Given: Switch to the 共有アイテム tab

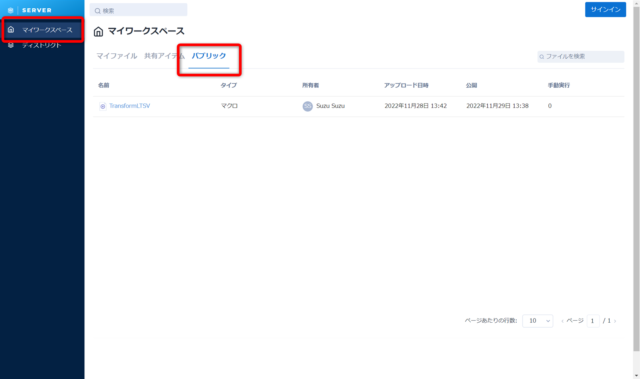Looking at the screenshot, I should [x=164, y=56].
